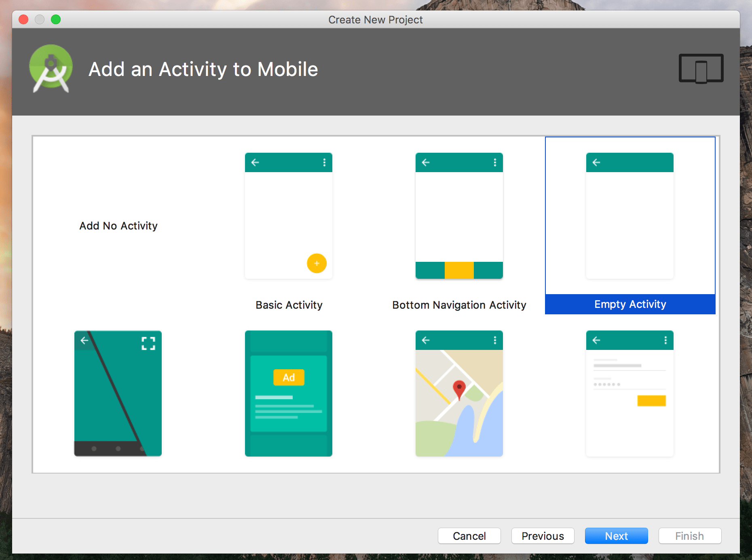This screenshot has width=752, height=560.
Task: Select the Login Activity template thumbnail
Action: tap(629, 393)
